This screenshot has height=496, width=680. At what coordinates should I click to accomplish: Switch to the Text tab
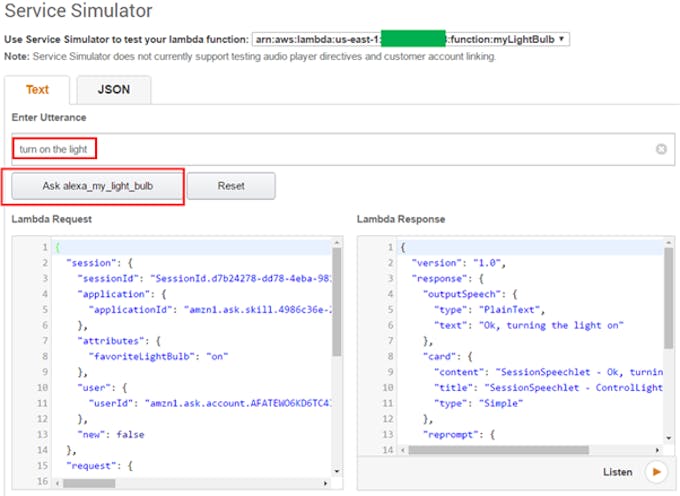tap(37, 90)
